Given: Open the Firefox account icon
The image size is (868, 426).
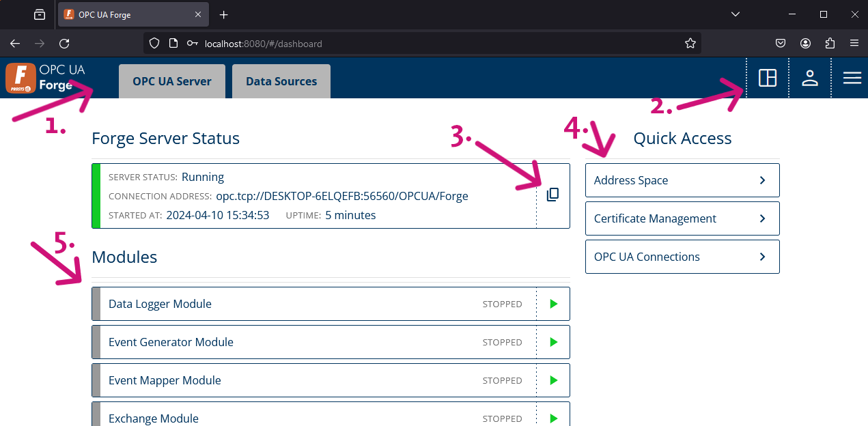Looking at the screenshot, I should pos(806,43).
